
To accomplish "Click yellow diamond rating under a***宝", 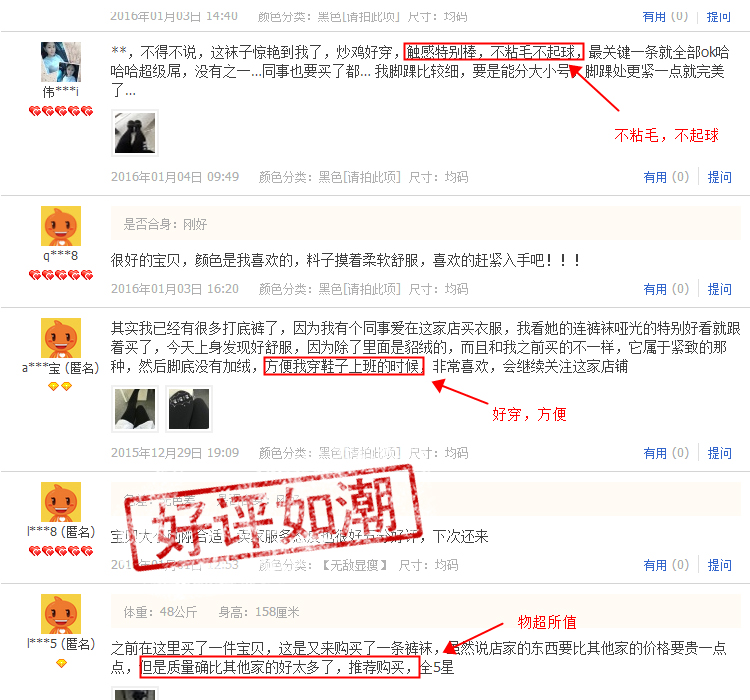I will click(60, 386).
